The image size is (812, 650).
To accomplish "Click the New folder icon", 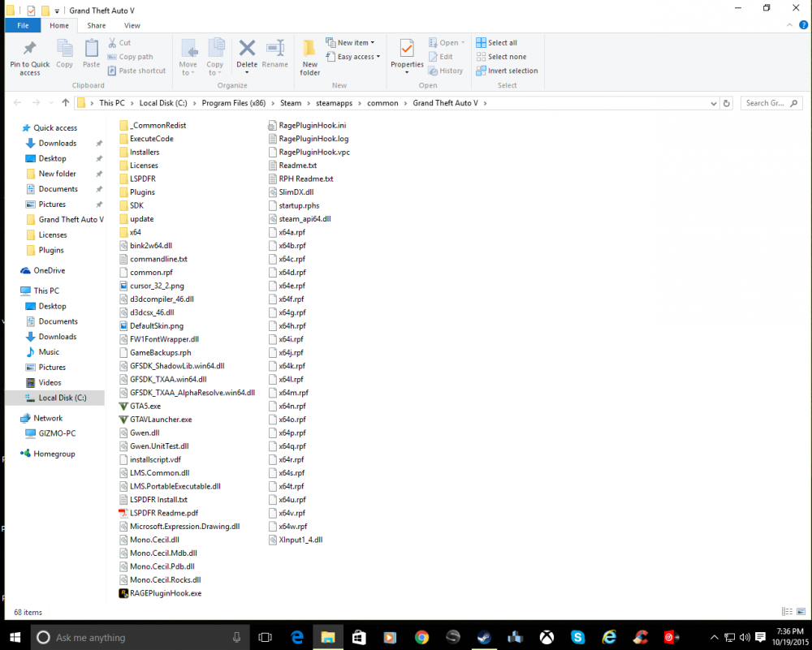I will (309, 48).
